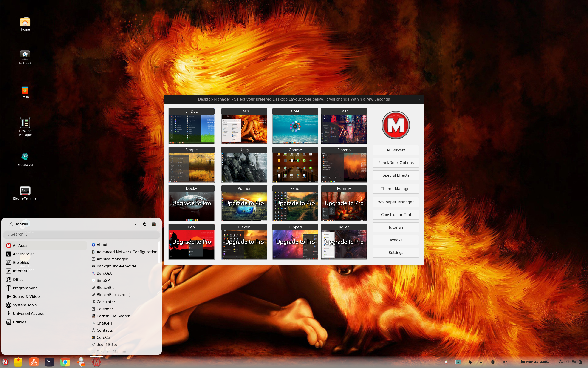Open the terminal icon in the taskbar

coord(49,362)
